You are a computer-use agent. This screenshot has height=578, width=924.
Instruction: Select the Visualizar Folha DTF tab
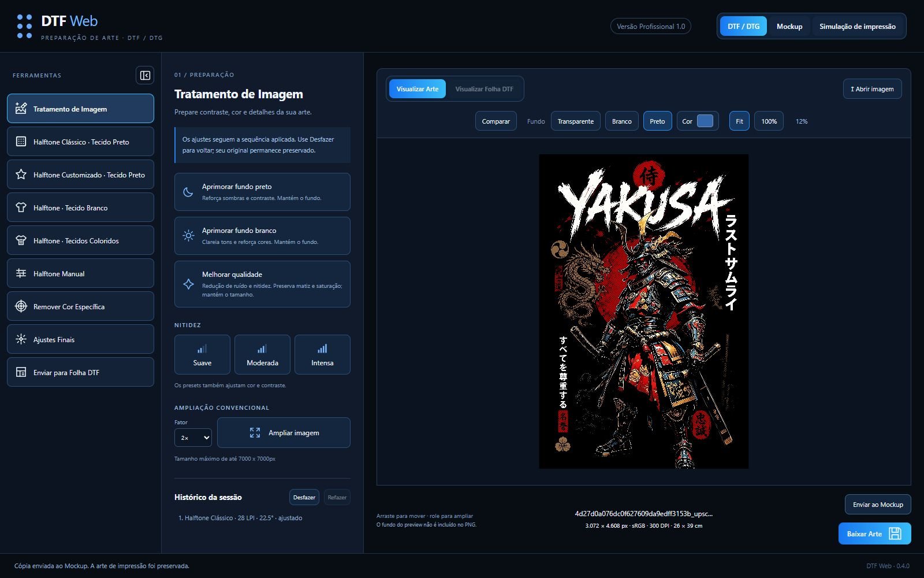484,89
